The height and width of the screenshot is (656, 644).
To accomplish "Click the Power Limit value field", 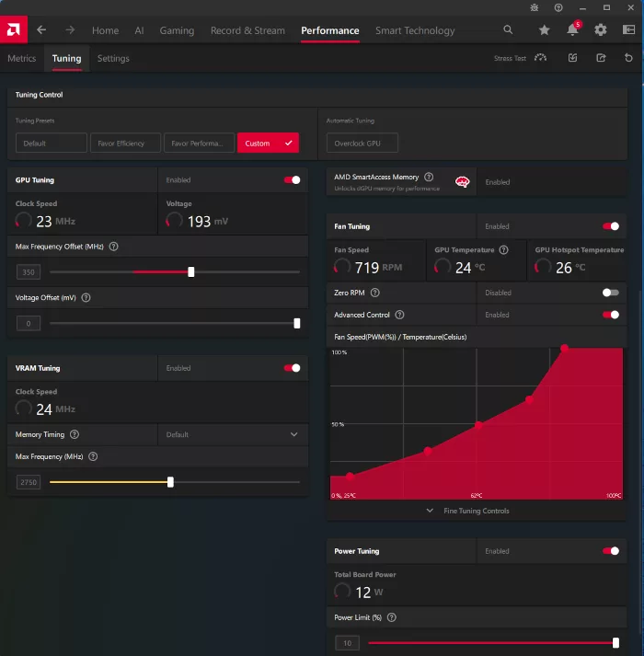I will (348, 642).
